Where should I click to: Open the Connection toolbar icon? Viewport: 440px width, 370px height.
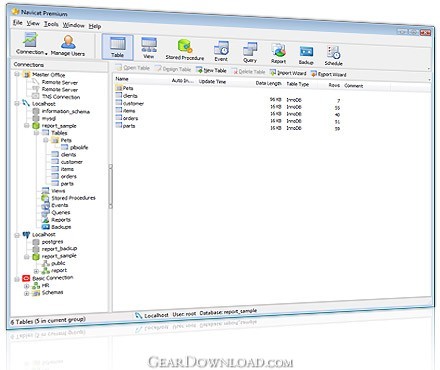[x=30, y=43]
